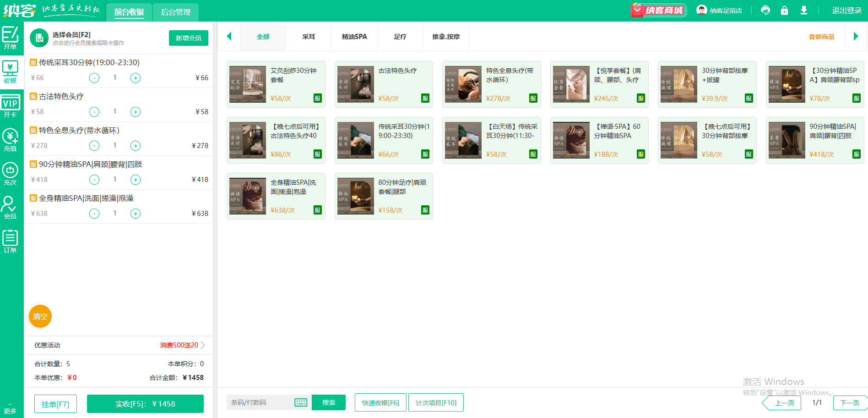Open the 纳客商城 mall banner
This screenshot has width=868, height=418.
658,10
